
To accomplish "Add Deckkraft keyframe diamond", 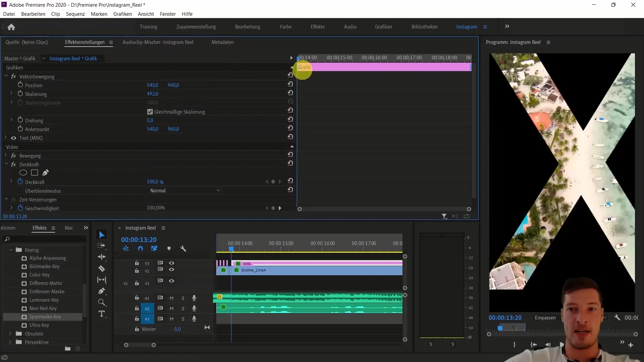I will 273,182.
